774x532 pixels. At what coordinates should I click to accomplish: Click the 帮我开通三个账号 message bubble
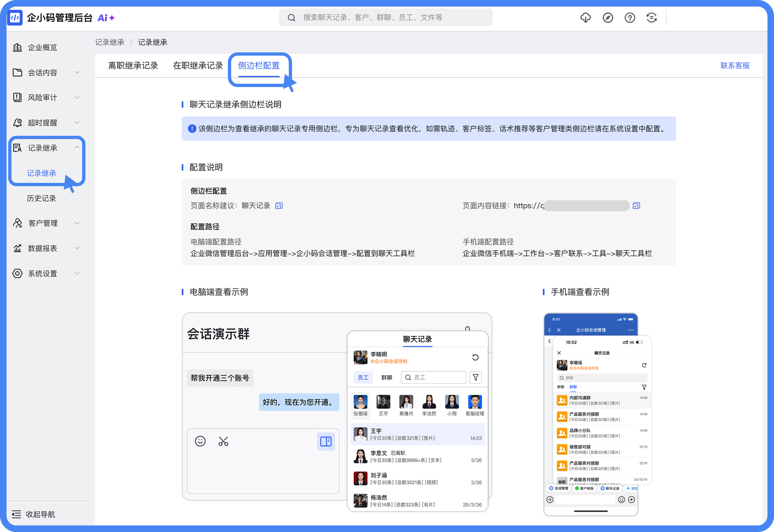220,378
